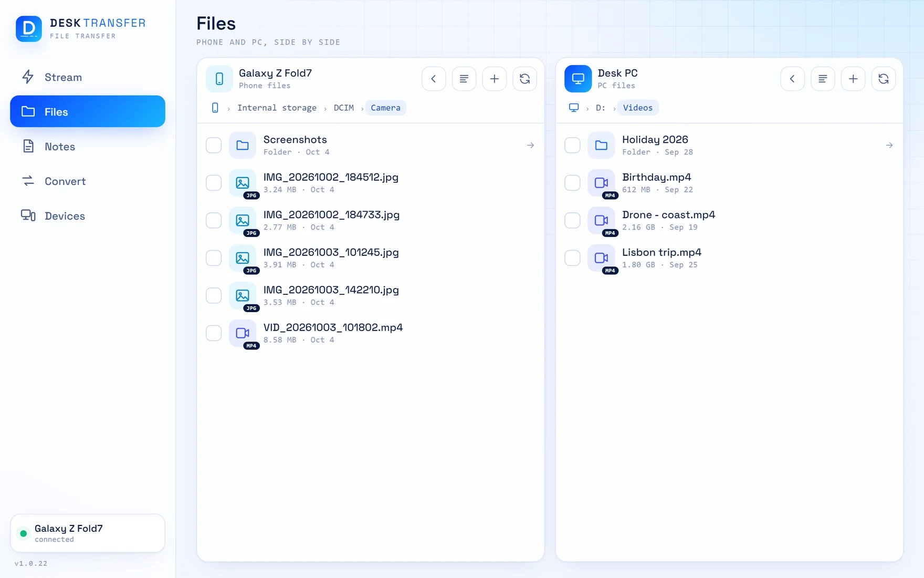Image resolution: width=924 pixels, height=578 pixels.
Task: Check the VID_20261003_101802.mp4 checkbox
Action: [x=214, y=333]
